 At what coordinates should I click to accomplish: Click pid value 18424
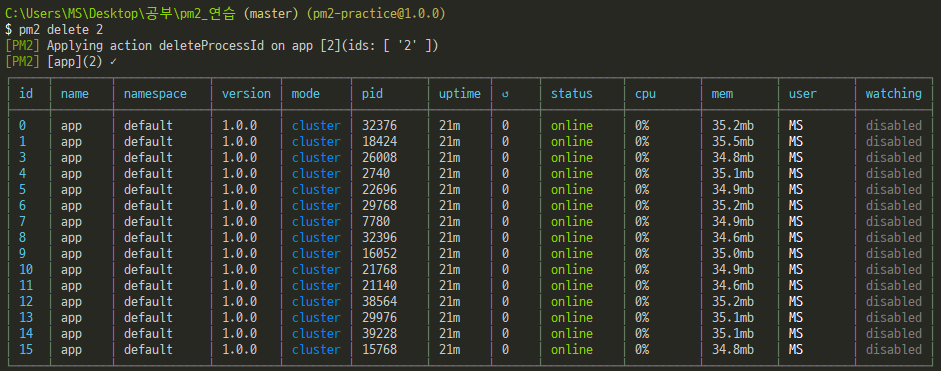coord(379,142)
